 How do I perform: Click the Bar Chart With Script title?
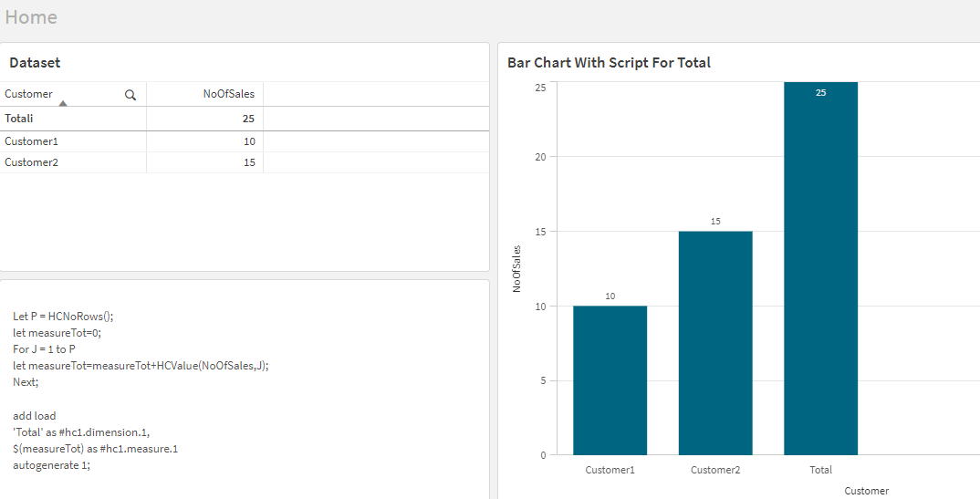pyautogui.click(x=609, y=63)
